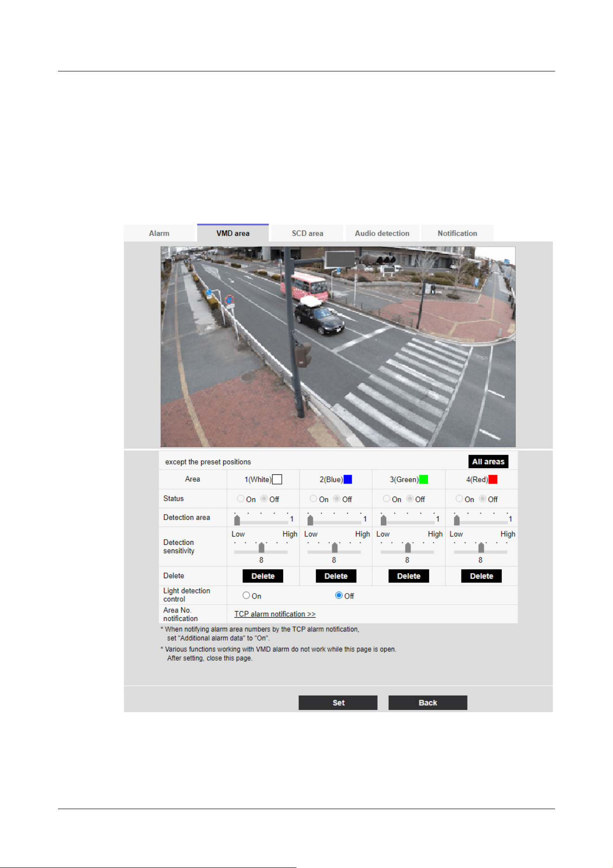The height and width of the screenshot is (868, 613).
Task: Set area 1(White) status to Off
Action: coord(264,499)
